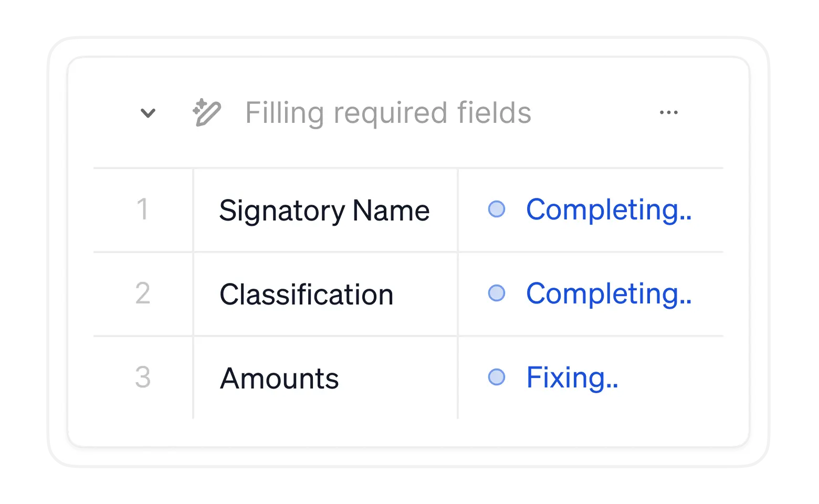The image size is (819, 504).
Task: Select the Classification field cell
Action: 306,295
